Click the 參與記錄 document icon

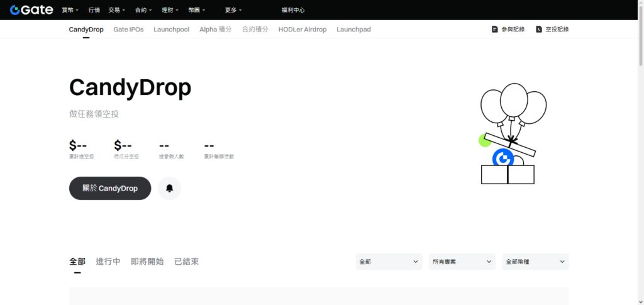[x=495, y=30]
